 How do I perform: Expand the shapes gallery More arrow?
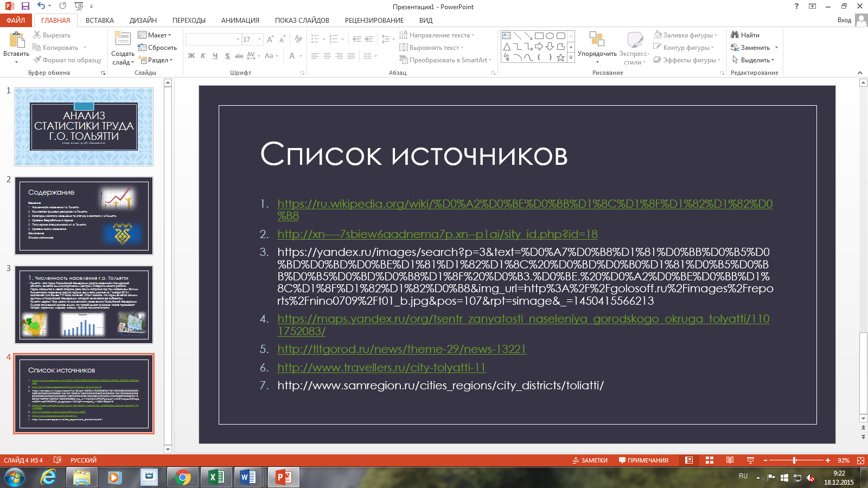click(571, 58)
